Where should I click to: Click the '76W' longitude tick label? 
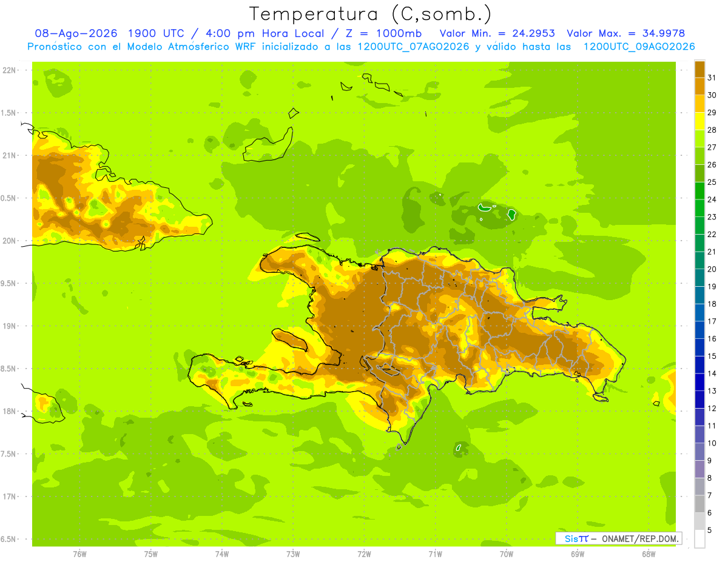click(x=79, y=554)
